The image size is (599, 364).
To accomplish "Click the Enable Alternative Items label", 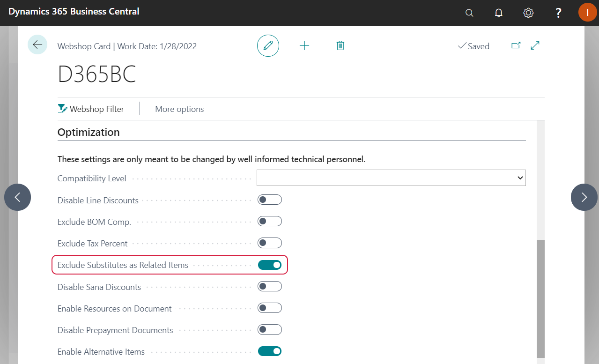I will click(101, 351).
